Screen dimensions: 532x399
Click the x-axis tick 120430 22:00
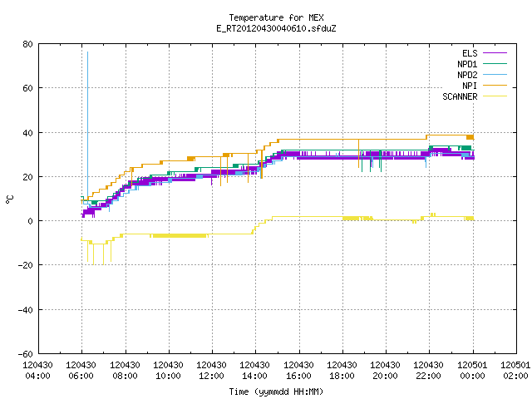(x=429, y=371)
